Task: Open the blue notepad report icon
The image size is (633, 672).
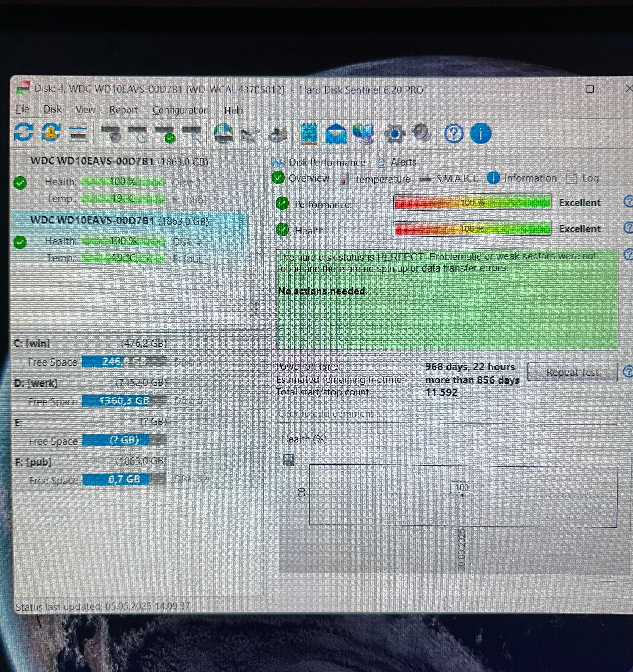Action: click(x=309, y=134)
